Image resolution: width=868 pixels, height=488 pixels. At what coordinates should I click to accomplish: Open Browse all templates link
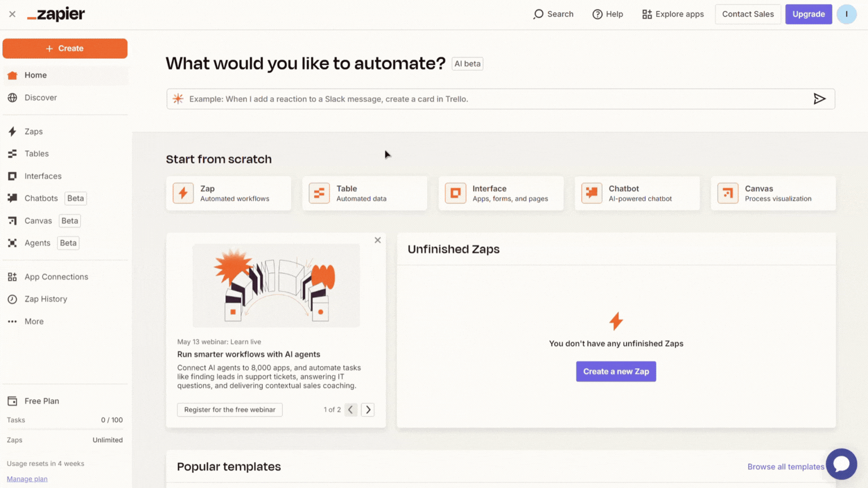click(x=785, y=467)
